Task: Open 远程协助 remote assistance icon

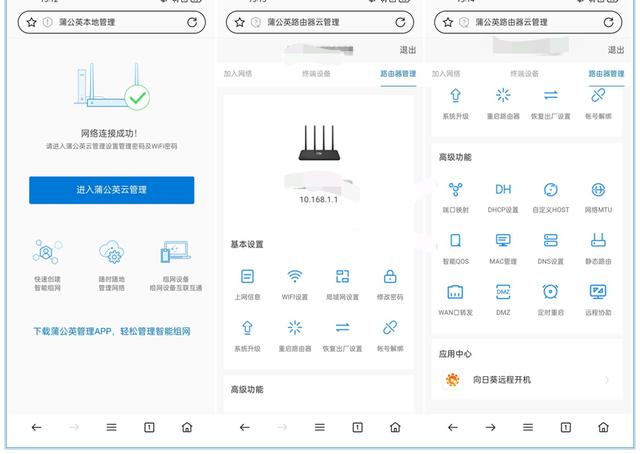Action: [598, 292]
